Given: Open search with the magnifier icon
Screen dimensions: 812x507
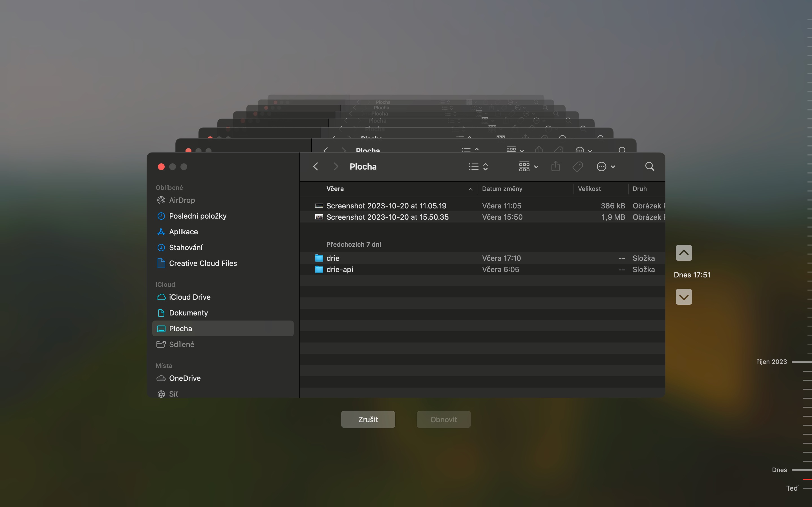Looking at the screenshot, I should click(x=649, y=166).
